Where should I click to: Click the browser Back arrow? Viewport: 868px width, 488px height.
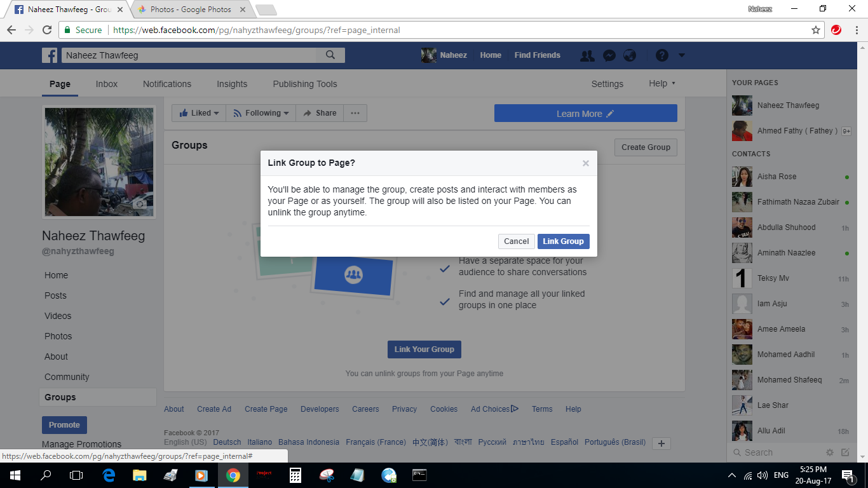[11, 30]
